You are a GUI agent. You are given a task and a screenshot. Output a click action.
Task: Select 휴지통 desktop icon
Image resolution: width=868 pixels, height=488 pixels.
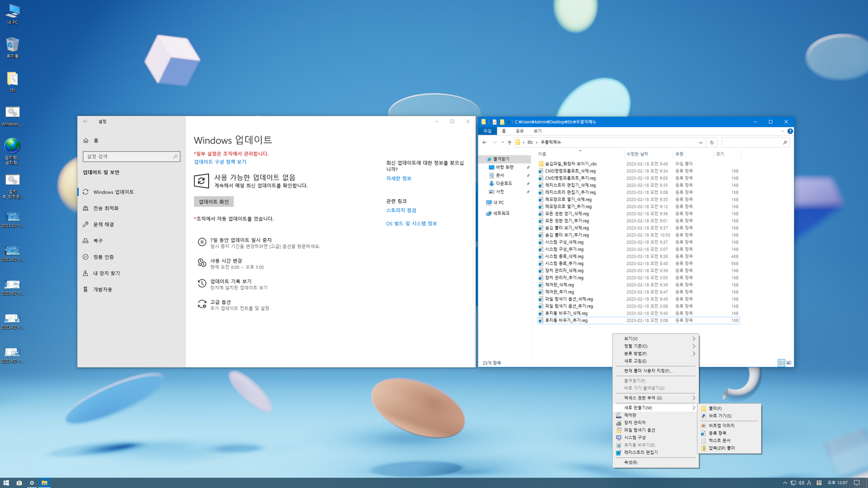coord(13,48)
